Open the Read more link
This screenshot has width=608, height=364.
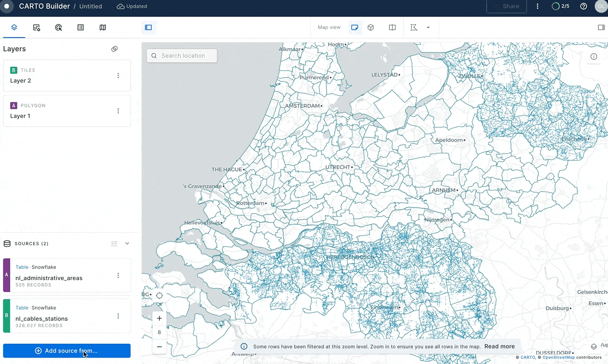[x=499, y=346]
